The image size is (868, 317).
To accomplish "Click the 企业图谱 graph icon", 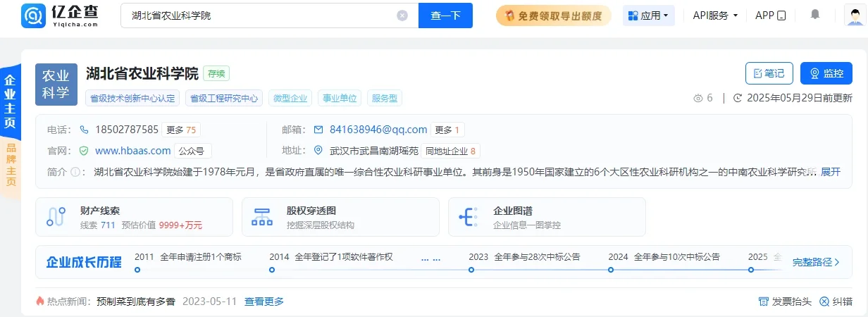I will [x=469, y=216].
